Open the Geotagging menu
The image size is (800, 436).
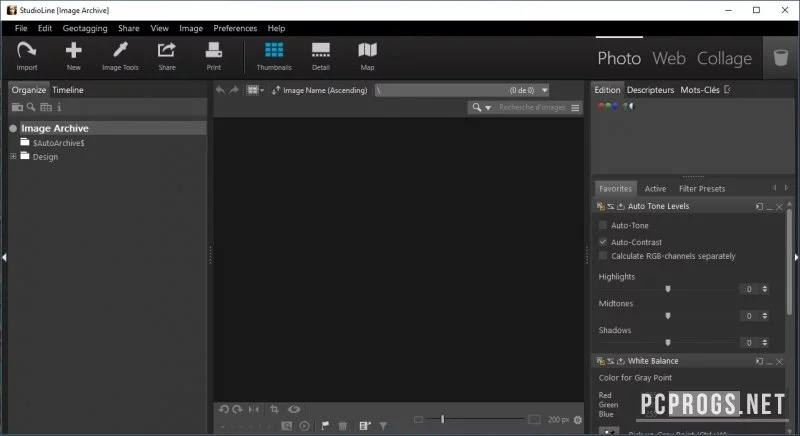tap(85, 28)
